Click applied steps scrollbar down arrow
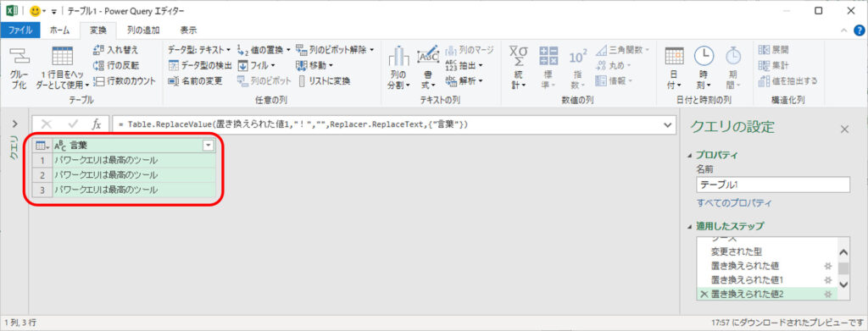 pos(843,284)
